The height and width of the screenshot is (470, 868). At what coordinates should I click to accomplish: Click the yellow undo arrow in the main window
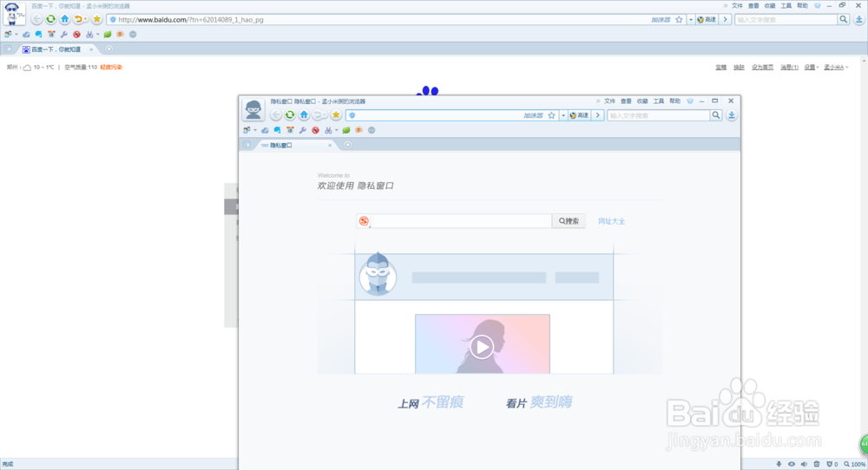tap(78, 19)
